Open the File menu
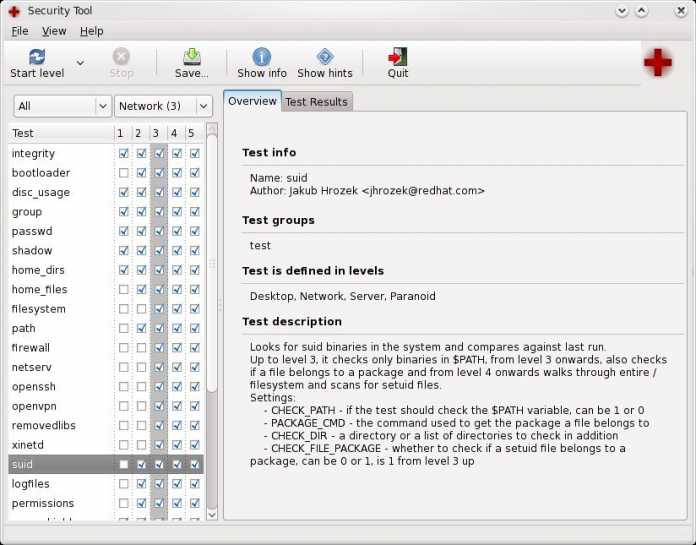 [x=20, y=31]
